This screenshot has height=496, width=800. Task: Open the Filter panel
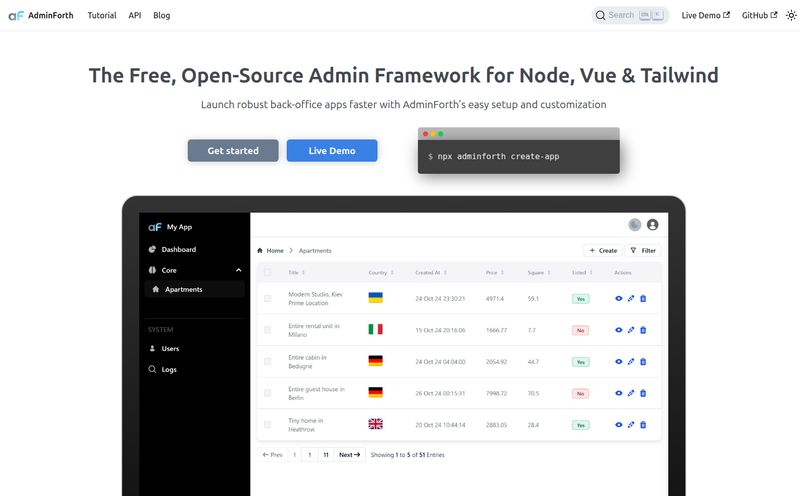point(643,251)
